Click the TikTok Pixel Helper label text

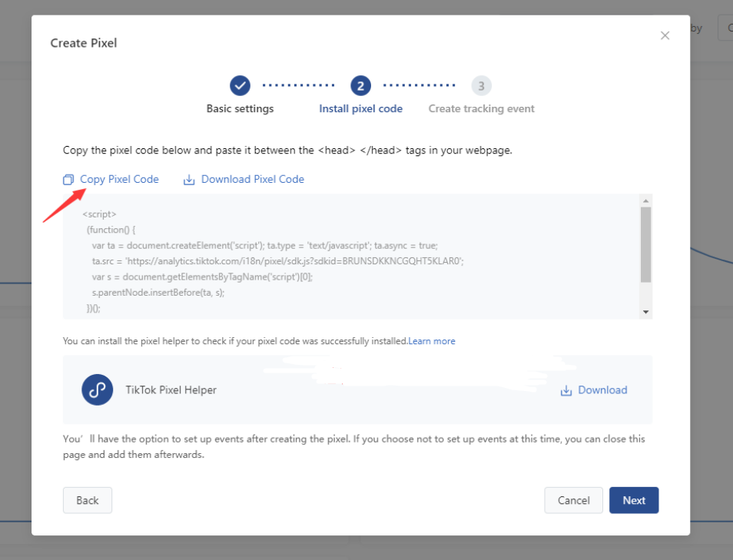pos(171,390)
